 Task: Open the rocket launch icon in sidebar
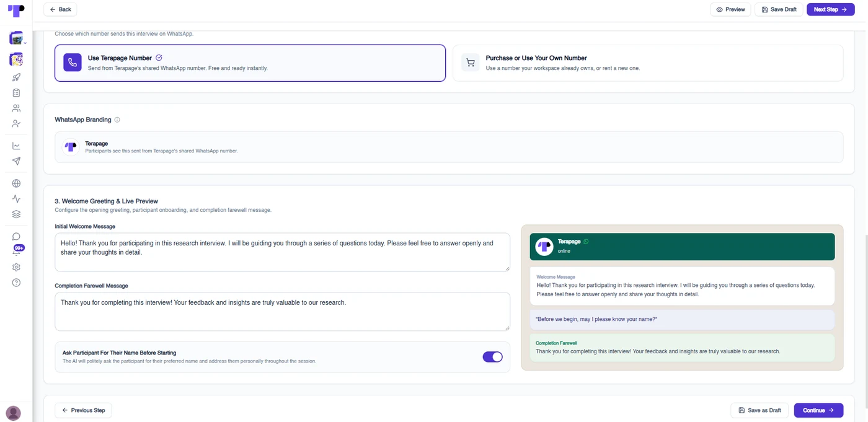click(x=16, y=77)
